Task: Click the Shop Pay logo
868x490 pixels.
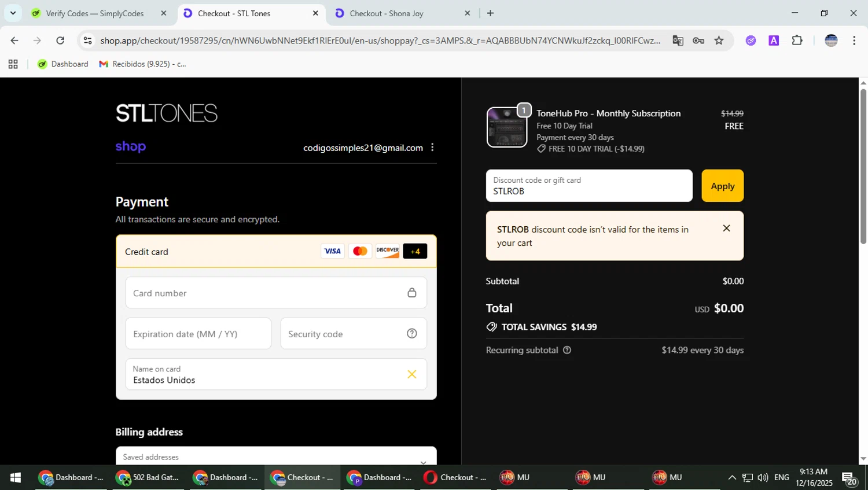Action: coord(131,146)
